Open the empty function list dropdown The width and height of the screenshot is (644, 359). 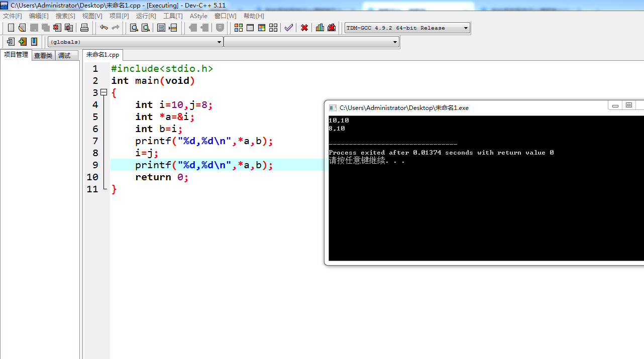(x=311, y=42)
